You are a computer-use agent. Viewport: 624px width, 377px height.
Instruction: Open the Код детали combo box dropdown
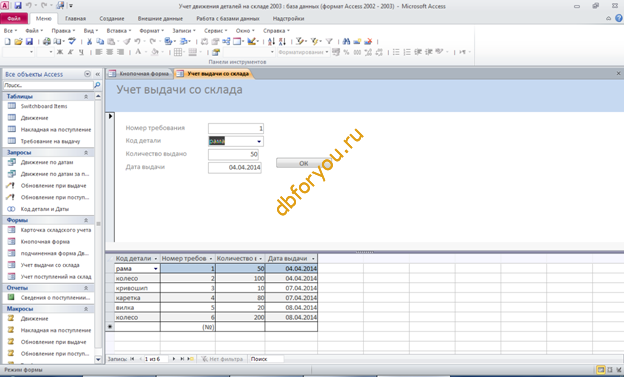(x=259, y=141)
